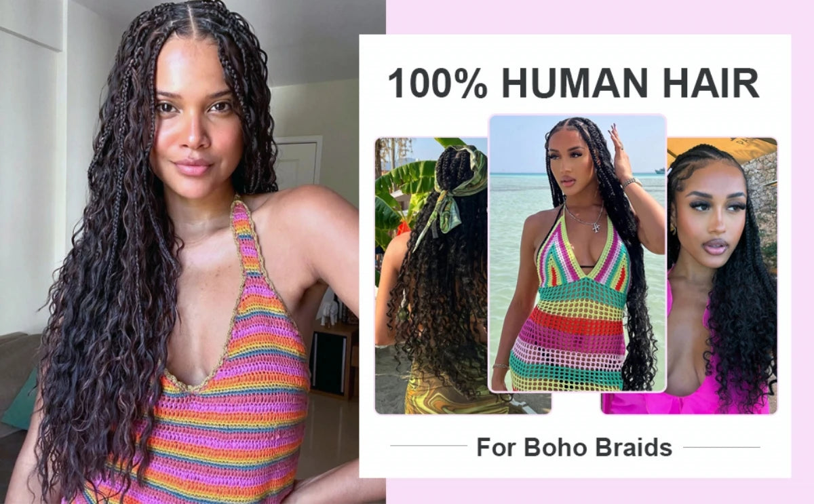Select the large selfie photo with striped halter
814x504 pixels.
coord(193,252)
